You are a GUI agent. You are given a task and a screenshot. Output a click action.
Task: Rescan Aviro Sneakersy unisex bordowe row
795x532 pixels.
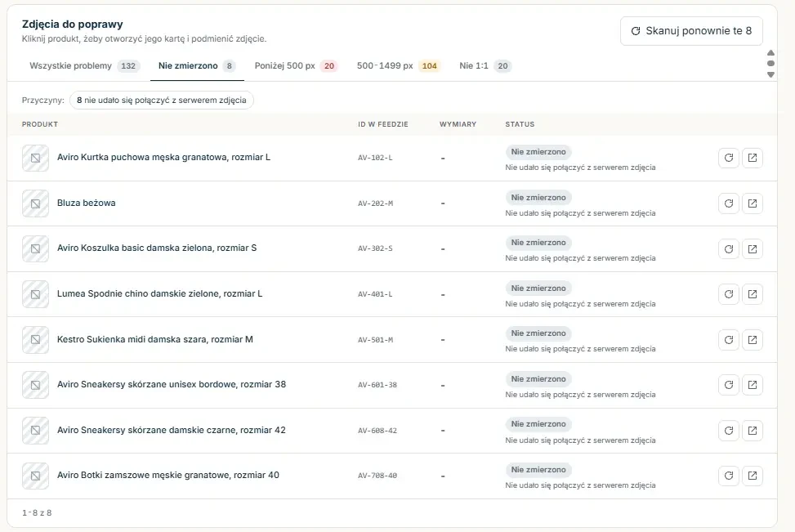[x=729, y=385]
